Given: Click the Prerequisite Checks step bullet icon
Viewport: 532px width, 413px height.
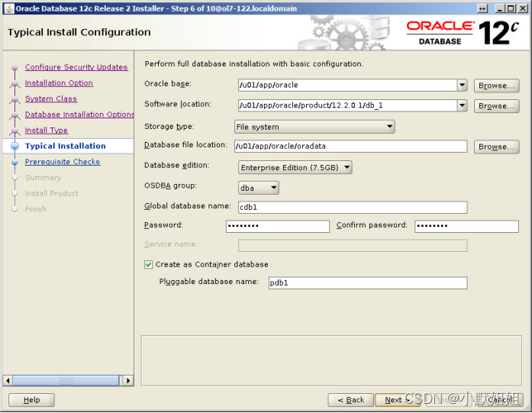Looking at the screenshot, I should coord(15,162).
